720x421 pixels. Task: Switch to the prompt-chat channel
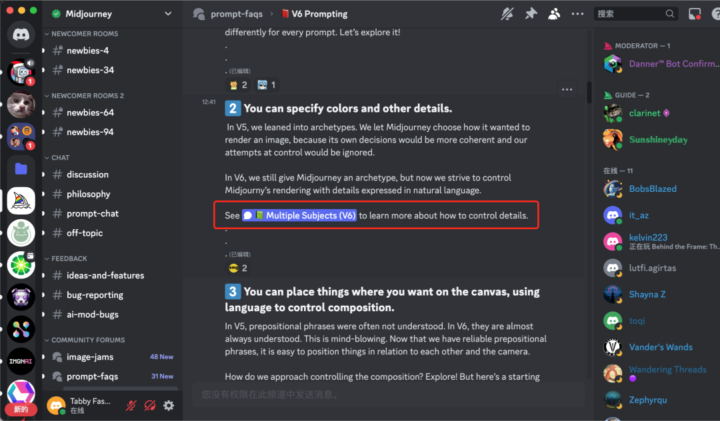tap(93, 213)
